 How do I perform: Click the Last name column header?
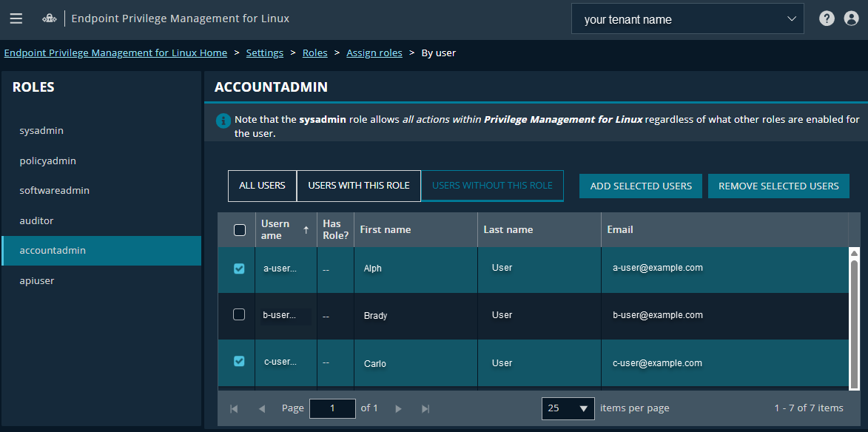pos(539,229)
